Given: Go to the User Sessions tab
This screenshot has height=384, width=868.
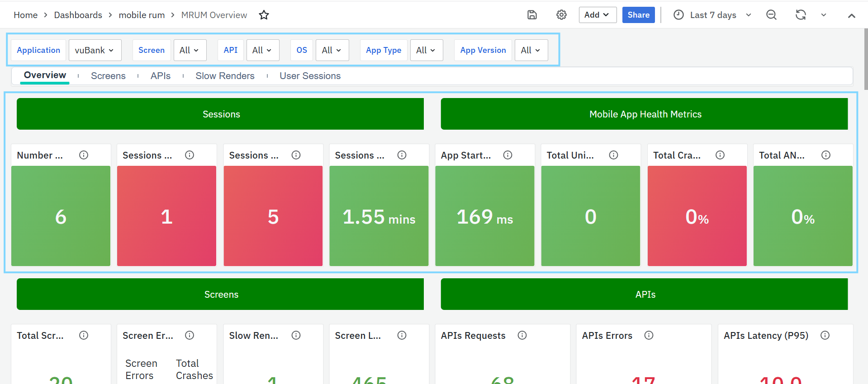Looking at the screenshot, I should tap(310, 76).
